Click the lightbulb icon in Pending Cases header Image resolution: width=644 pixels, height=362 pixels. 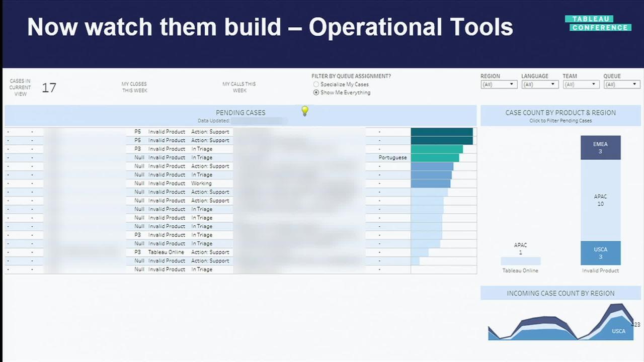click(x=304, y=111)
